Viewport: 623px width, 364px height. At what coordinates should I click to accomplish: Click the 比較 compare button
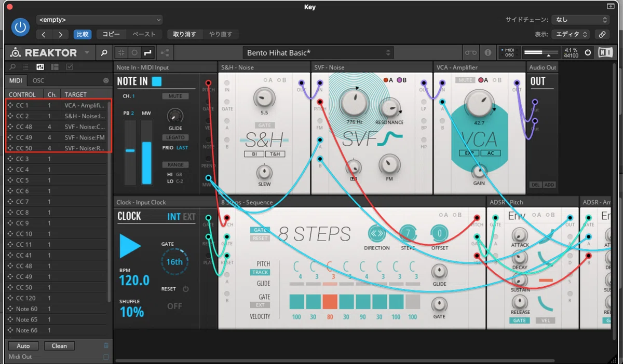tap(82, 34)
